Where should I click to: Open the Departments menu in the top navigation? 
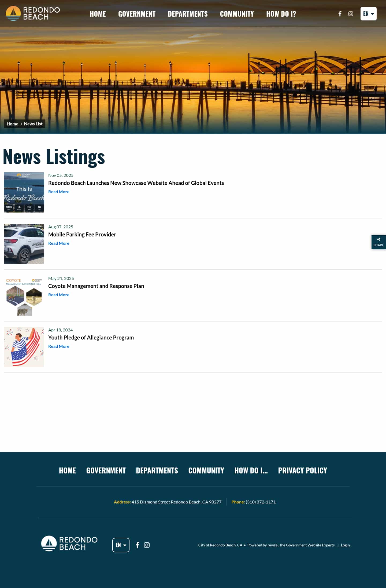[188, 14]
